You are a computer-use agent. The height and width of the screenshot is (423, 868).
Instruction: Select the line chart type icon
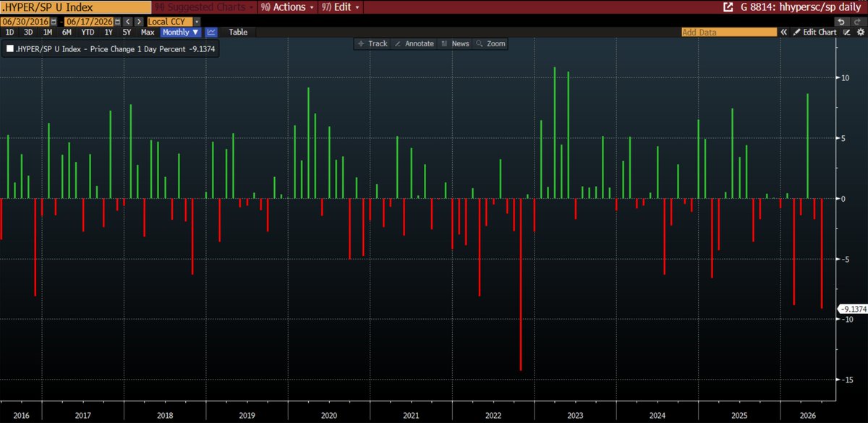[211, 32]
